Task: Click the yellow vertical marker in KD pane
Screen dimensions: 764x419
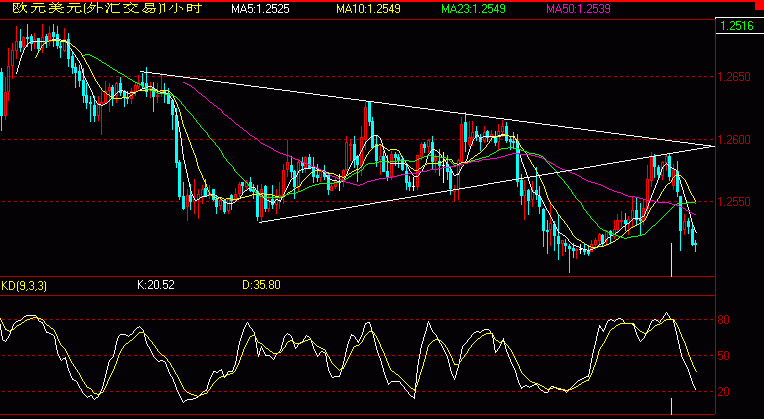Action: coord(671,406)
